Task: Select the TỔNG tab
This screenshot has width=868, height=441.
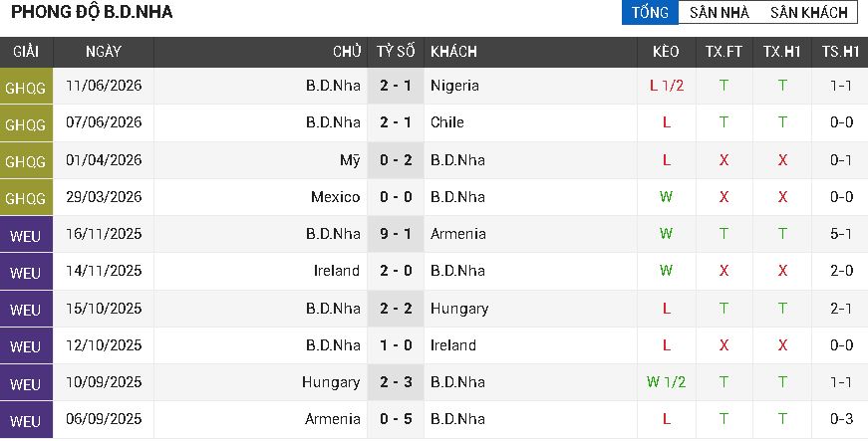Action: click(650, 12)
